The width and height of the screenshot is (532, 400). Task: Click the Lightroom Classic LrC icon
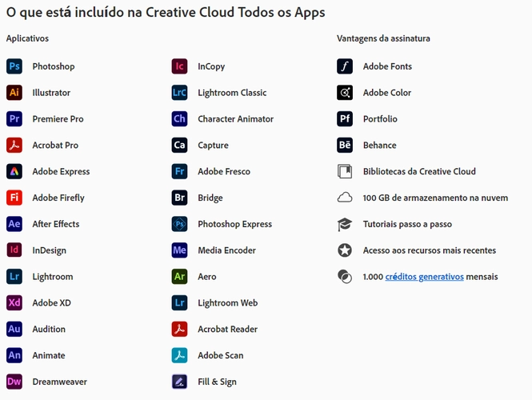tap(180, 93)
